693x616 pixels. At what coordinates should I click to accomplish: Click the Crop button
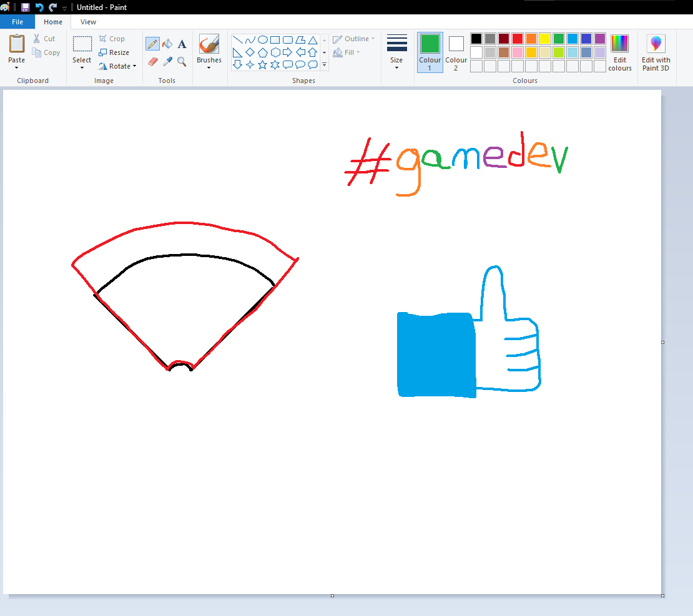(x=112, y=39)
